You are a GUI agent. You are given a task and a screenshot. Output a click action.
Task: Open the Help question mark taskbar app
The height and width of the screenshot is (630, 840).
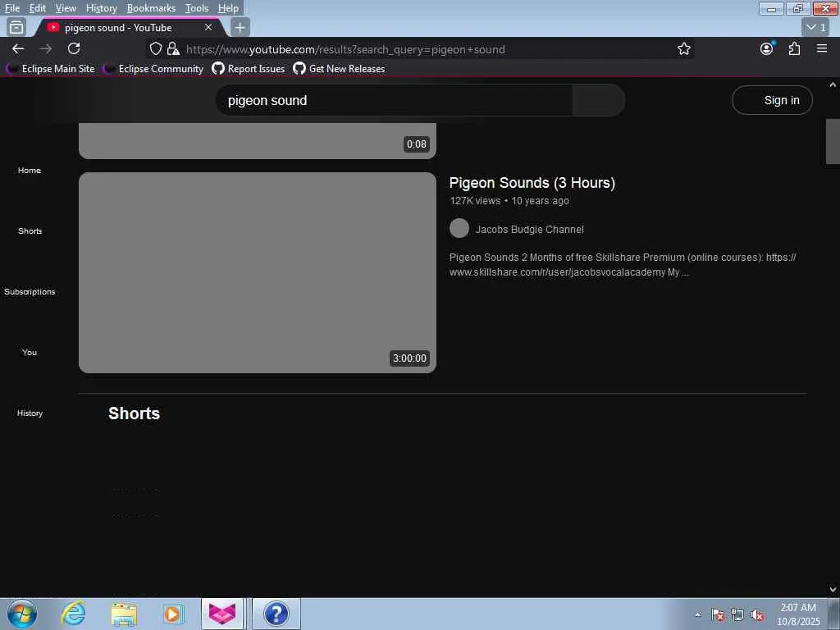coord(276,614)
